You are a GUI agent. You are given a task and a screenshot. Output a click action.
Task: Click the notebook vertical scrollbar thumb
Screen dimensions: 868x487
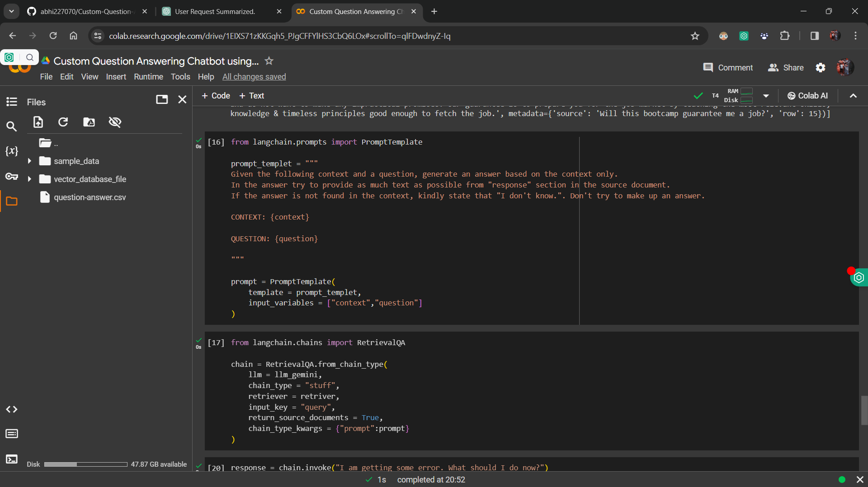[x=864, y=410]
